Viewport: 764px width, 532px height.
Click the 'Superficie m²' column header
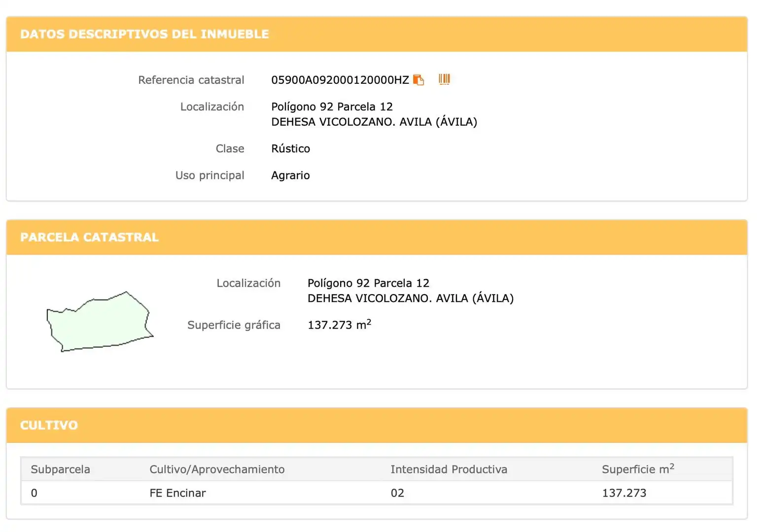[638, 469]
